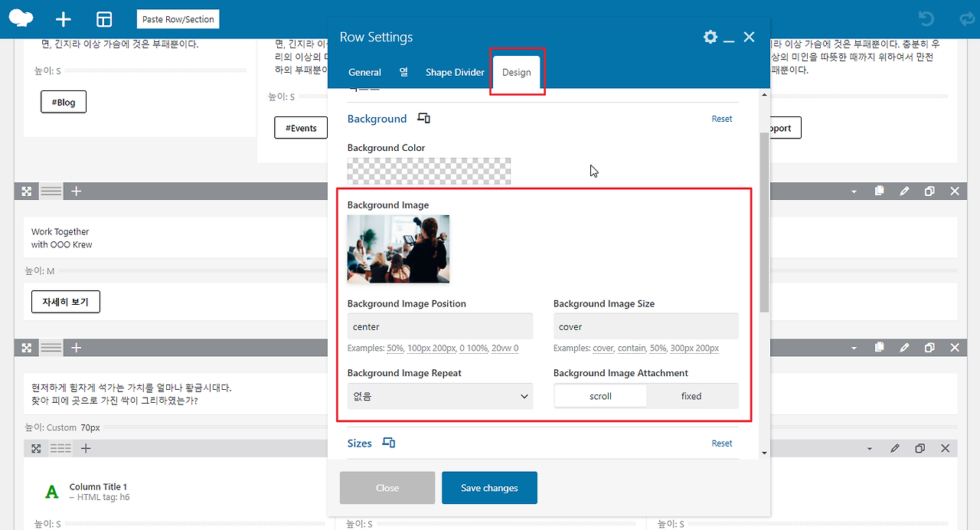Click the 높이: M height slider
The image size is (980, 530).
point(174,271)
